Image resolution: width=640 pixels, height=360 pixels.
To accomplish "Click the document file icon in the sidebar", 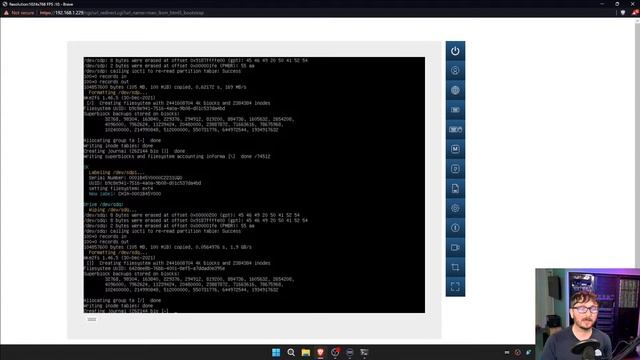I will pos(455,189).
